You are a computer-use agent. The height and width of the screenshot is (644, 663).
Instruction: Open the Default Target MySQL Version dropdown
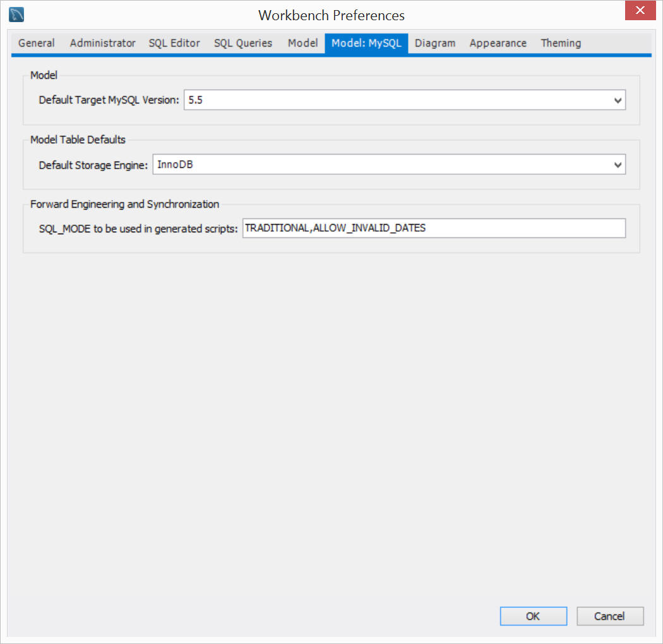point(405,100)
